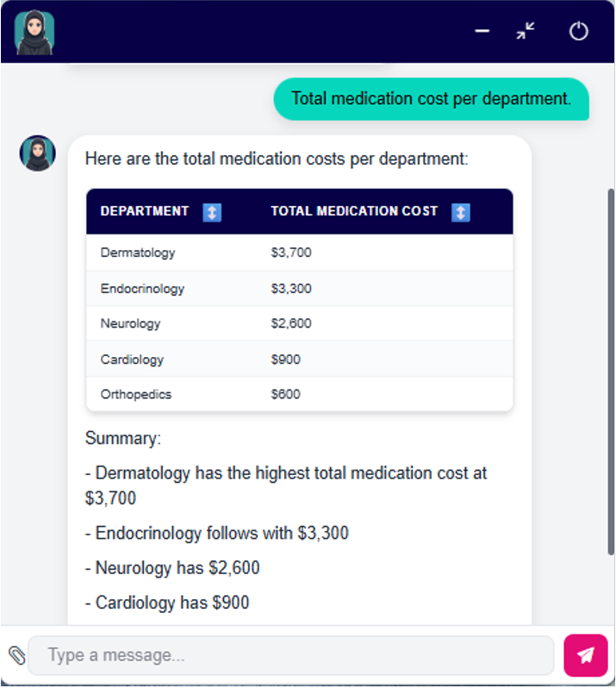Click the Cardiology department row
Image resolution: width=616 pixels, height=688 pixels.
pos(299,360)
